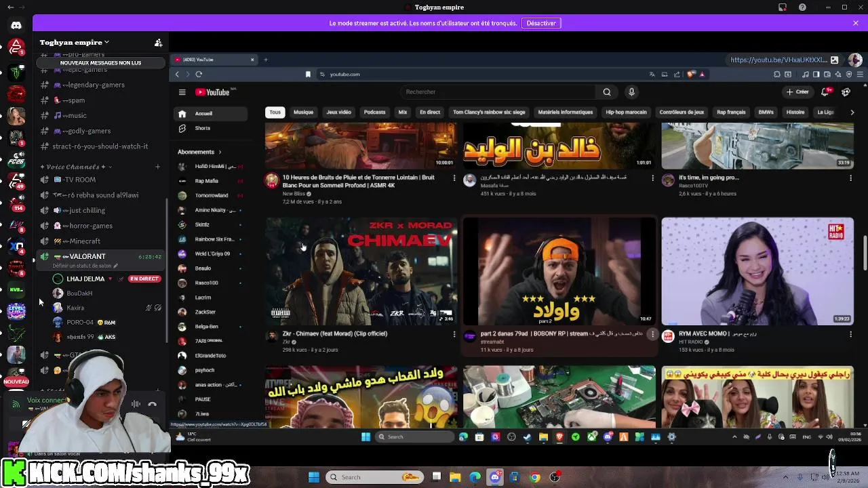Click the YouTube Rechercher search field
The width and height of the screenshot is (868, 488).
[x=498, y=92]
